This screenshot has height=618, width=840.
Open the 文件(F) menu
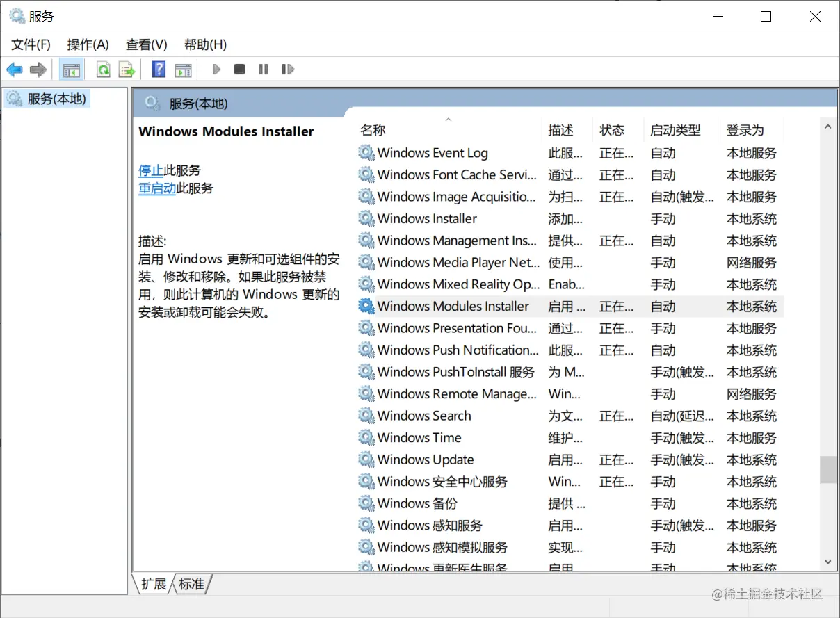coord(31,44)
